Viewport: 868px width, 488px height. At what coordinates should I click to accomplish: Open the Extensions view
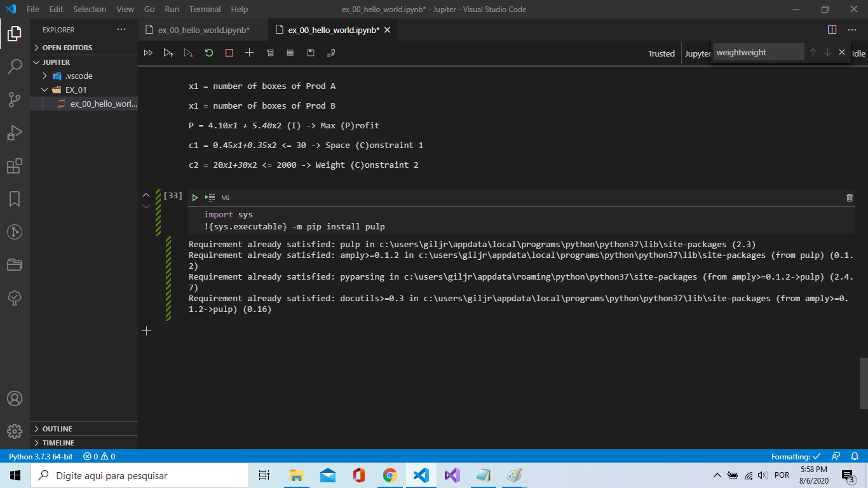[14, 166]
